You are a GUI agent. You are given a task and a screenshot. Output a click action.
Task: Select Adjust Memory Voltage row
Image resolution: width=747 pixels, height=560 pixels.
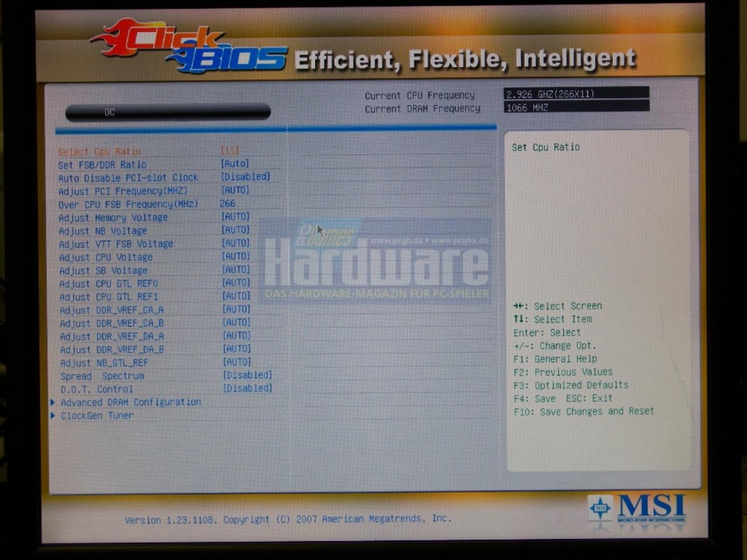coord(113,218)
